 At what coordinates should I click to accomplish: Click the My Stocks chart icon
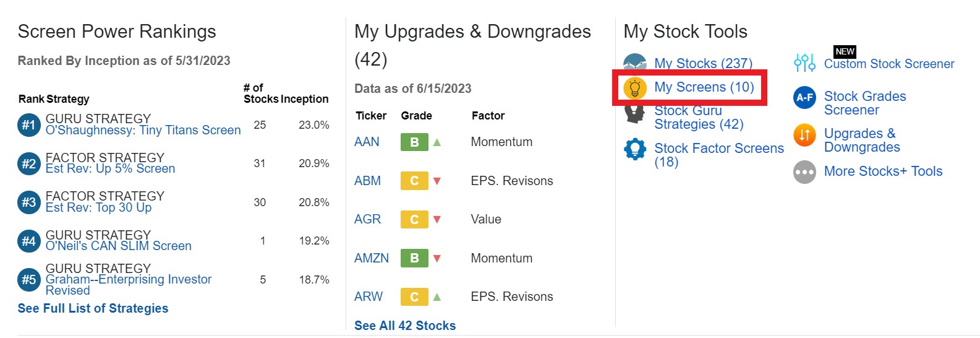point(634,62)
